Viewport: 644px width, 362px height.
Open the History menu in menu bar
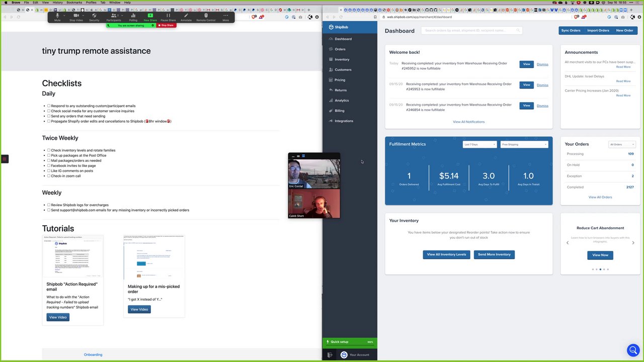tap(58, 3)
